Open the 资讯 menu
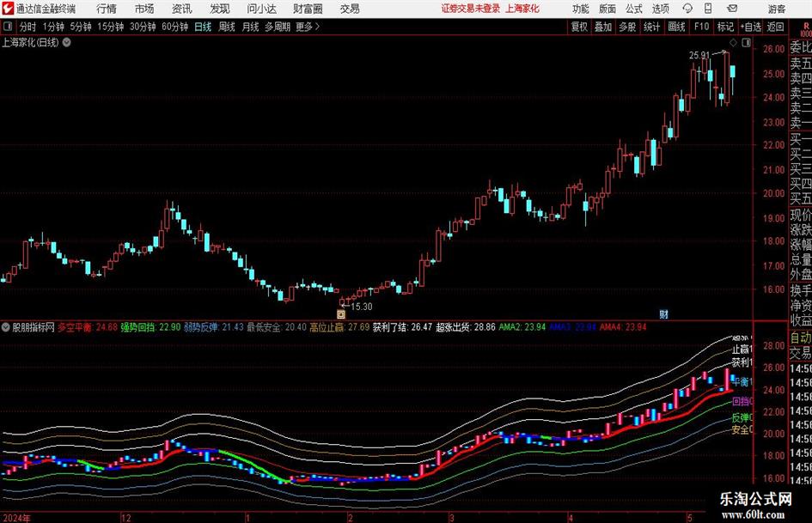812x523 pixels. (x=182, y=9)
